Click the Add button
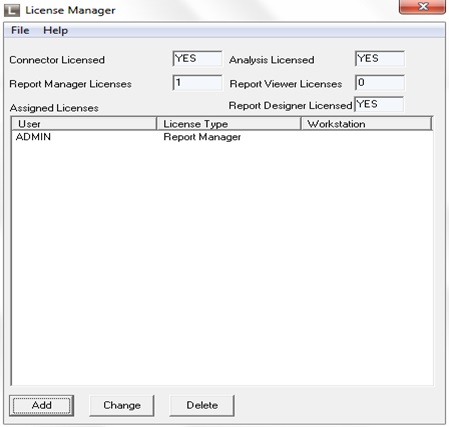 click(42, 405)
